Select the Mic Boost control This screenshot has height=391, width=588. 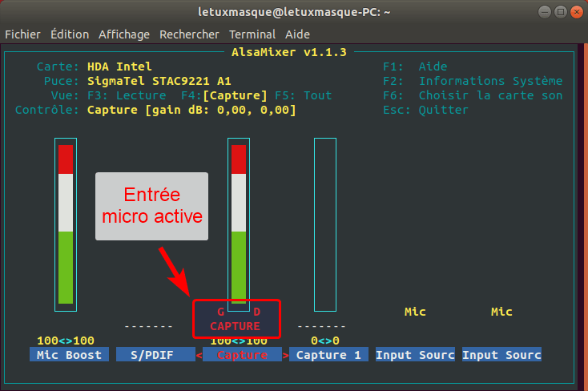pyautogui.click(x=69, y=355)
